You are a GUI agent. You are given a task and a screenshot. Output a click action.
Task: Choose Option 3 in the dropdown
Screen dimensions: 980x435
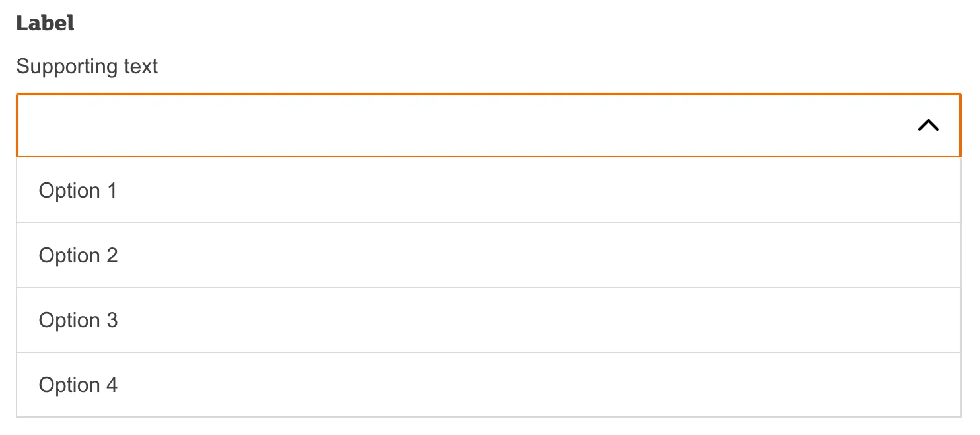78,321
